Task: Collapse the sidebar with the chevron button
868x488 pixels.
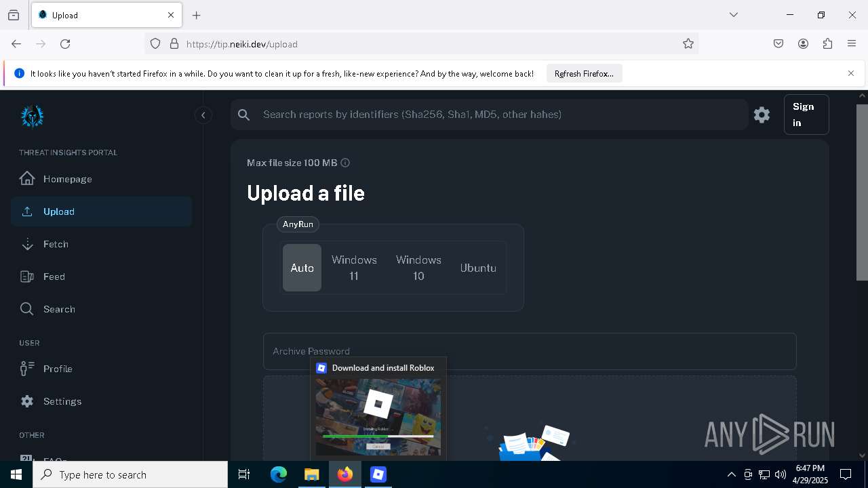Action: (x=203, y=115)
